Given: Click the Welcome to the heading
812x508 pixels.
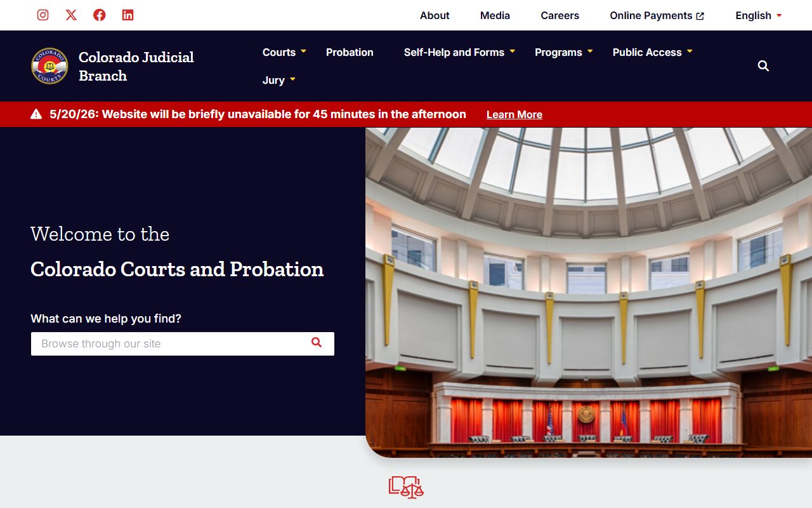Looking at the screenshot, I should tap(100, 234).
